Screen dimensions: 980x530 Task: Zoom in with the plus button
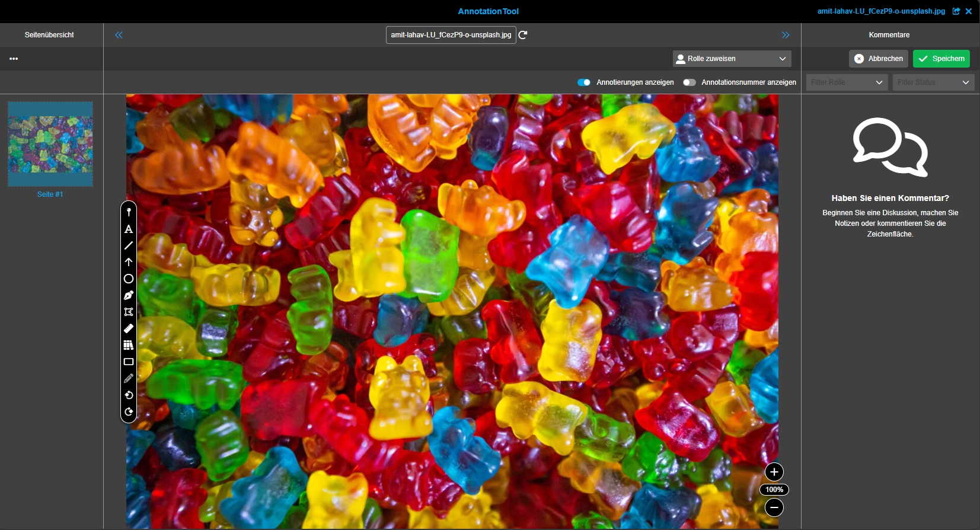[774, 472]
